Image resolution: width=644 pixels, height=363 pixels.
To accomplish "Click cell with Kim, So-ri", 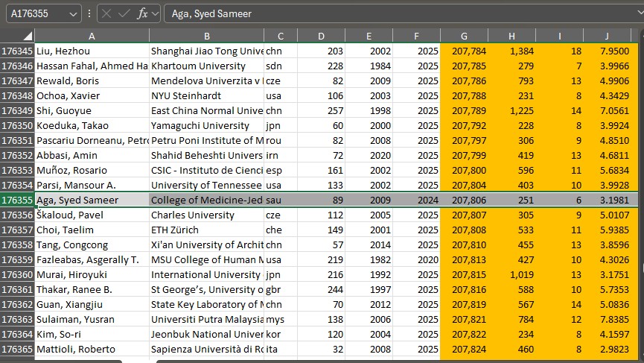I will coord(92,334).
